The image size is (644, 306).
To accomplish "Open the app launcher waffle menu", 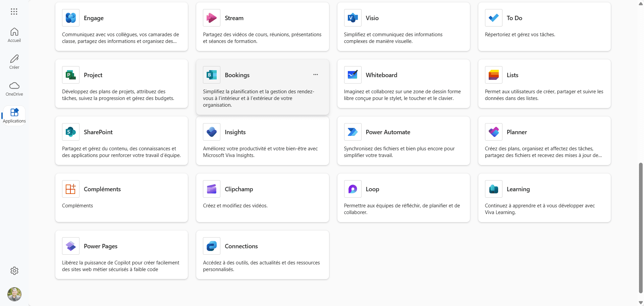I will click(x=14, y=12).
